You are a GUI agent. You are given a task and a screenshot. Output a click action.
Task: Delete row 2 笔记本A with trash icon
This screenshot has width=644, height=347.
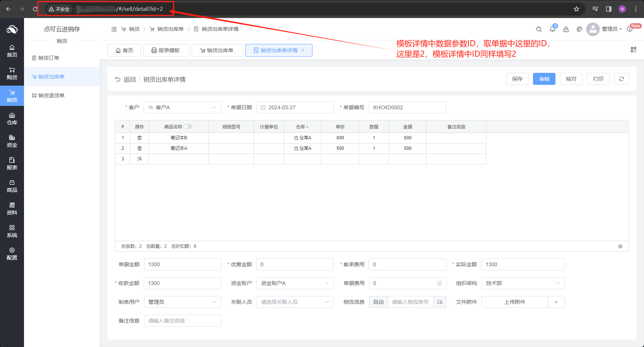click(140, 148)
